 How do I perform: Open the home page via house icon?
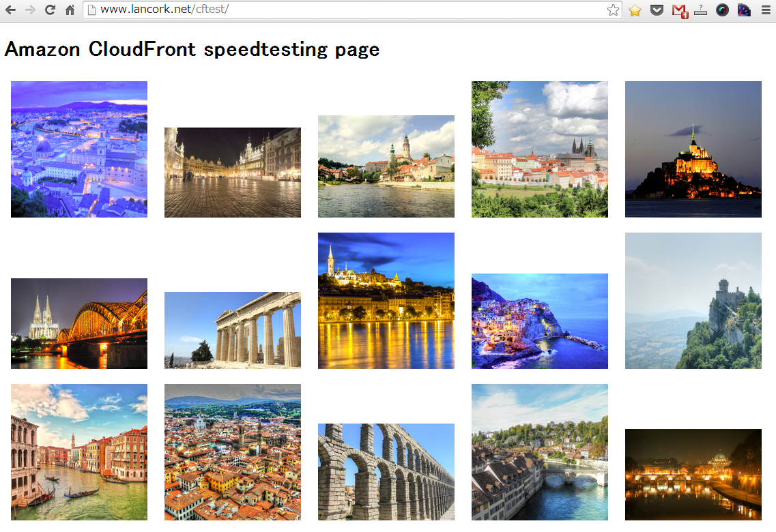click(x=70, y=10)
